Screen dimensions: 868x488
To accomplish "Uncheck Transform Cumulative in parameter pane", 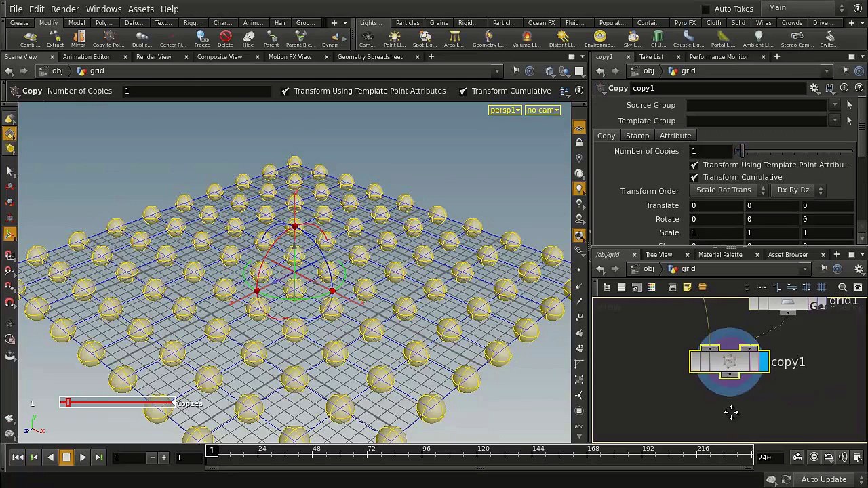I will [694, 177].
